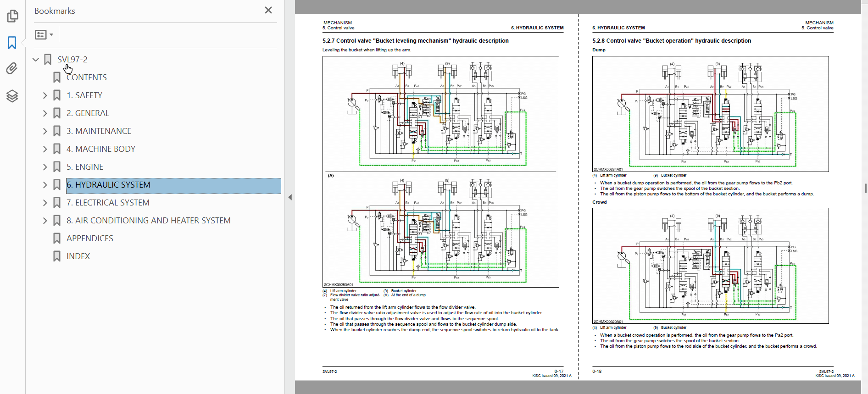Screen dimensions: 868x394
Task: Go to the CONTENTS bookmark
Action: [x=86, y=78]
